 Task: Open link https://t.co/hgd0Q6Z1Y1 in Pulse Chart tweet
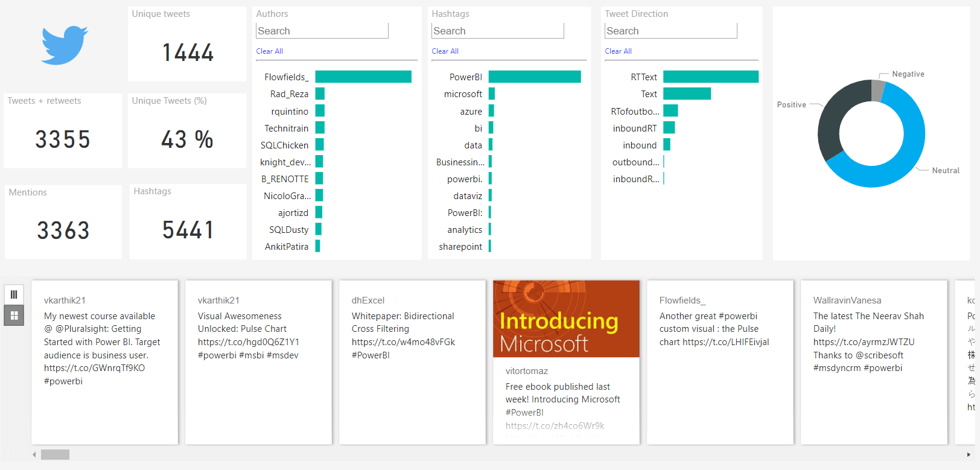tap(249, 342)
